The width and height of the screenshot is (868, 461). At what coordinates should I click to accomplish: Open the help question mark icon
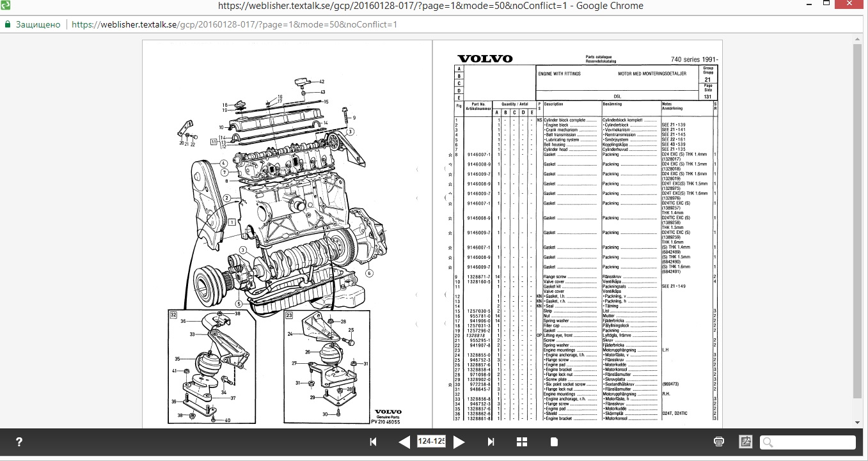pos(19,442)
